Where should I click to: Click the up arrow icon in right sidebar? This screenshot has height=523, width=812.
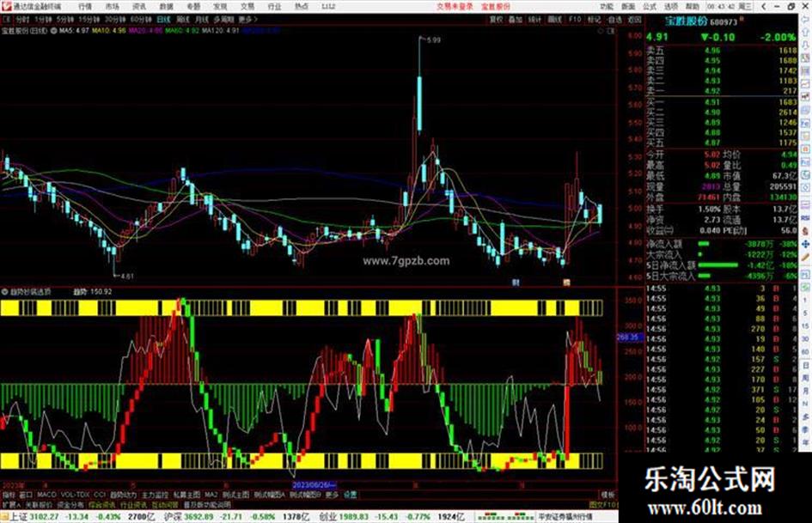(805, 32)
